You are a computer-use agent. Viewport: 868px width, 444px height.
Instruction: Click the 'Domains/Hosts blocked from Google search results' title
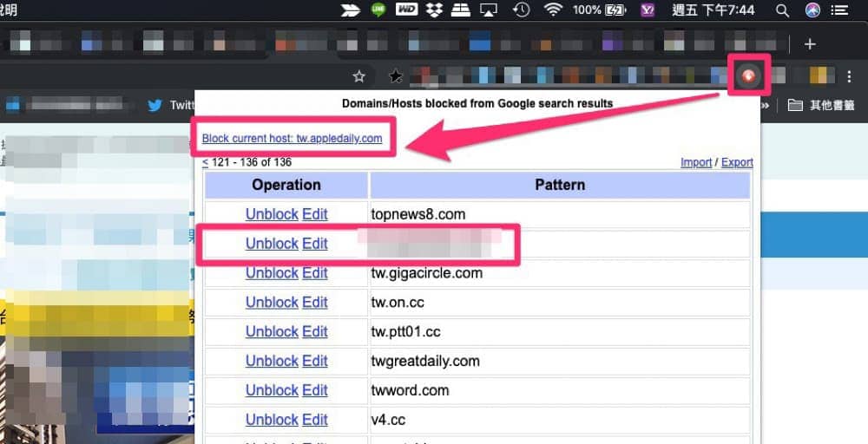pos(477,103)
